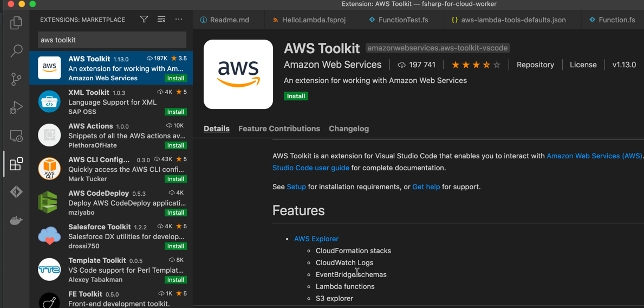Switch to the Function.fs tab

pyautogui.click(x=613, y=20)
